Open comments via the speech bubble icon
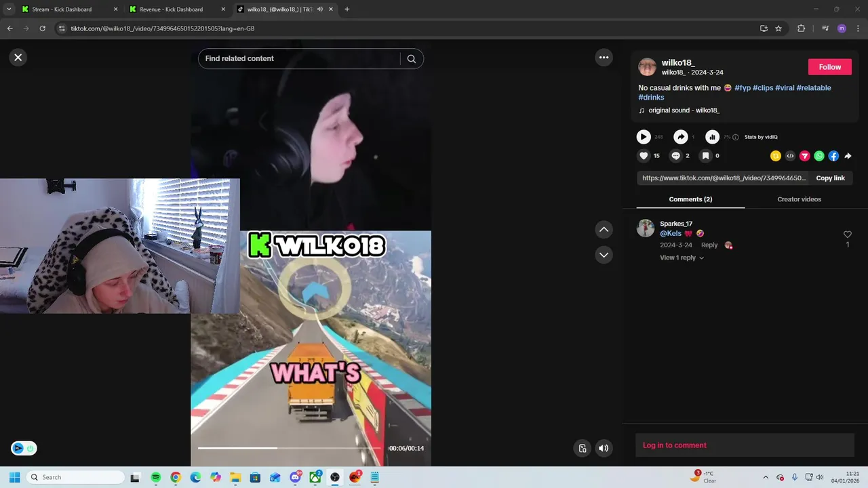The image size is (868, 488). click(x=675, y=156)
